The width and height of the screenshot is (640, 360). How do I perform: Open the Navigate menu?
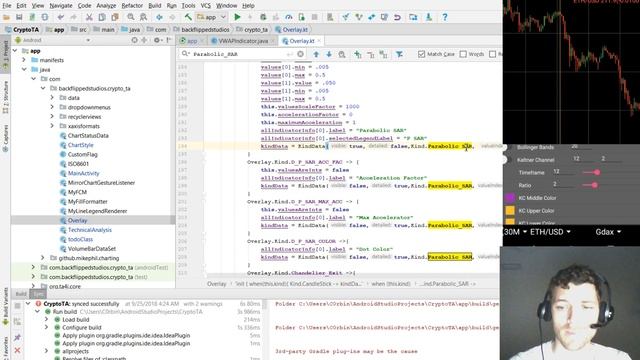pos(61,5)
